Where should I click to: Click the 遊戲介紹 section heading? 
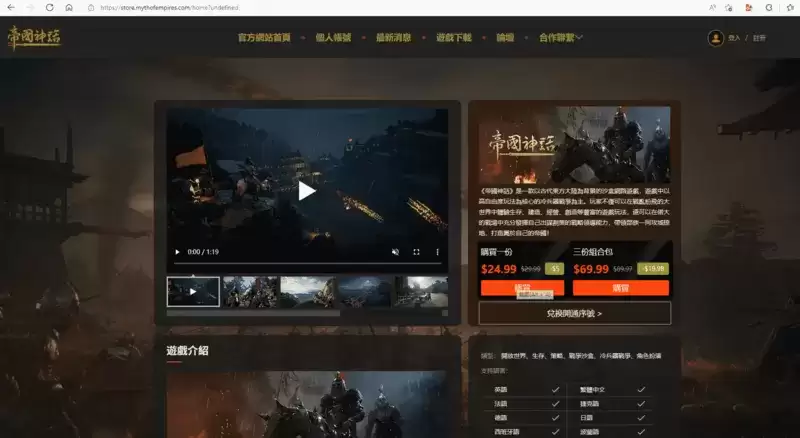click(187, 351)
